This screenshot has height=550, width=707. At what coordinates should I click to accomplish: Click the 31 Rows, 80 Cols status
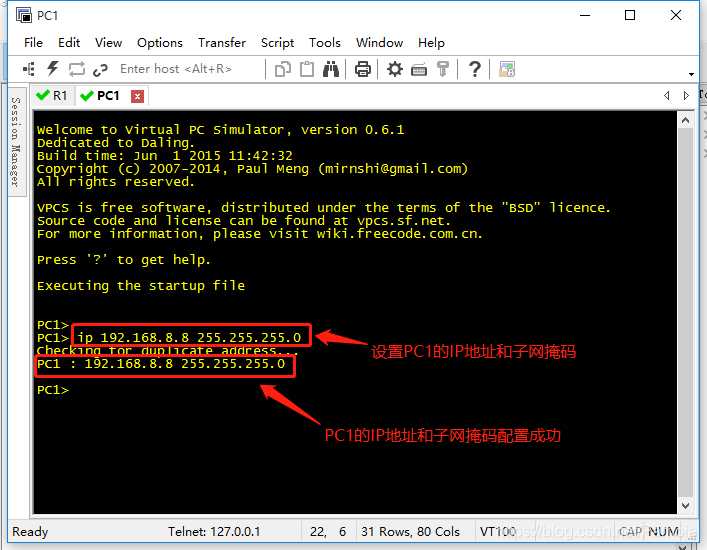click(410, 532)
